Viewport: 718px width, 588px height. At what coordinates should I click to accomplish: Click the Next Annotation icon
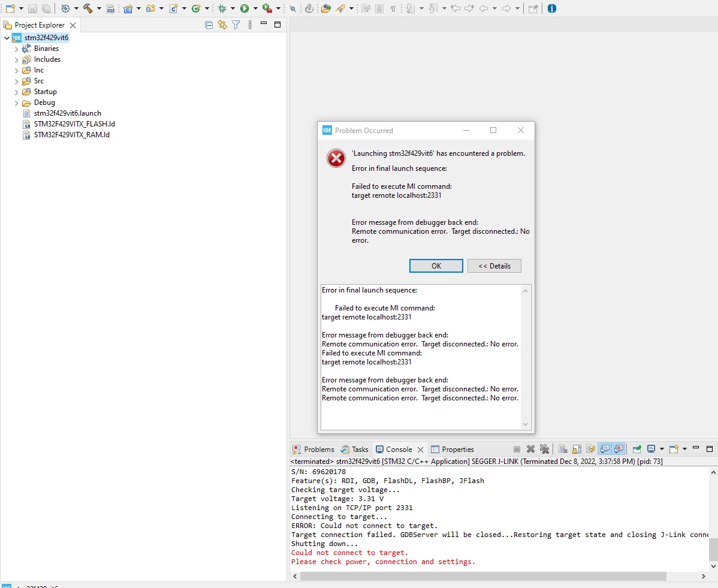pos(411,8)
